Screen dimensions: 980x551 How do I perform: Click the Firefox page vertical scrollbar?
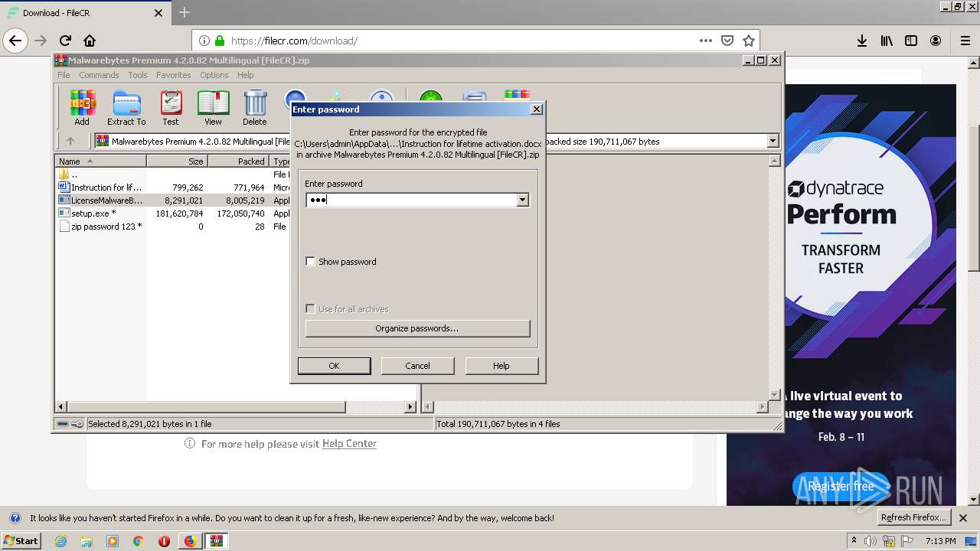tap(973, 199)
